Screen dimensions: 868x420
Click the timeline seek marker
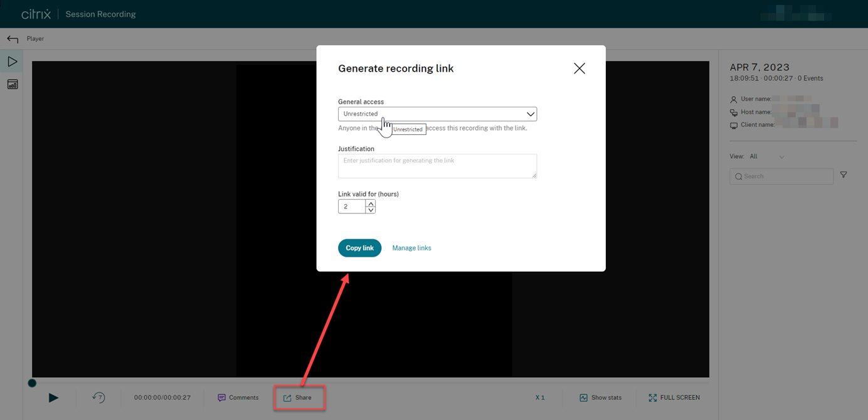(32, 383)
